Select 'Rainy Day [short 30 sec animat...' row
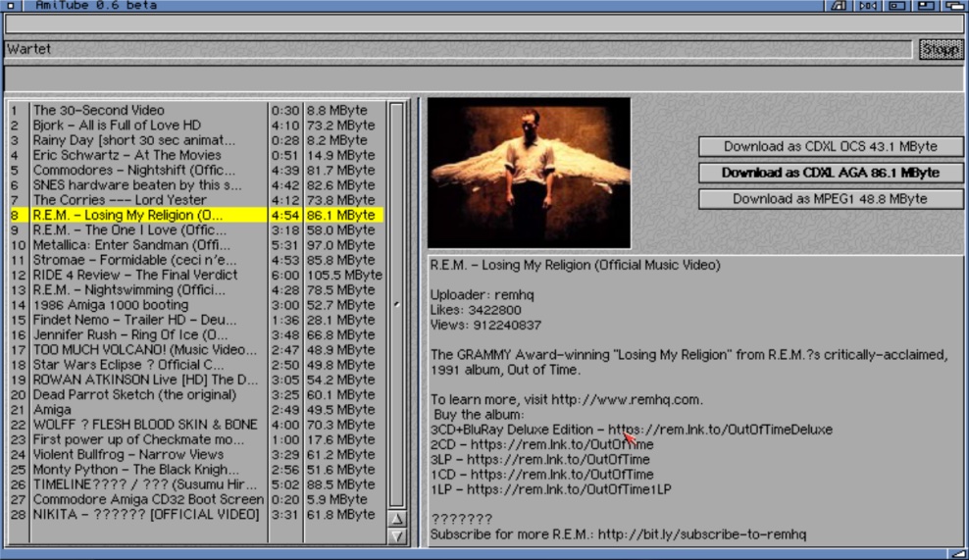The height and width of the screenshot is (560, 969). point(196,140)
